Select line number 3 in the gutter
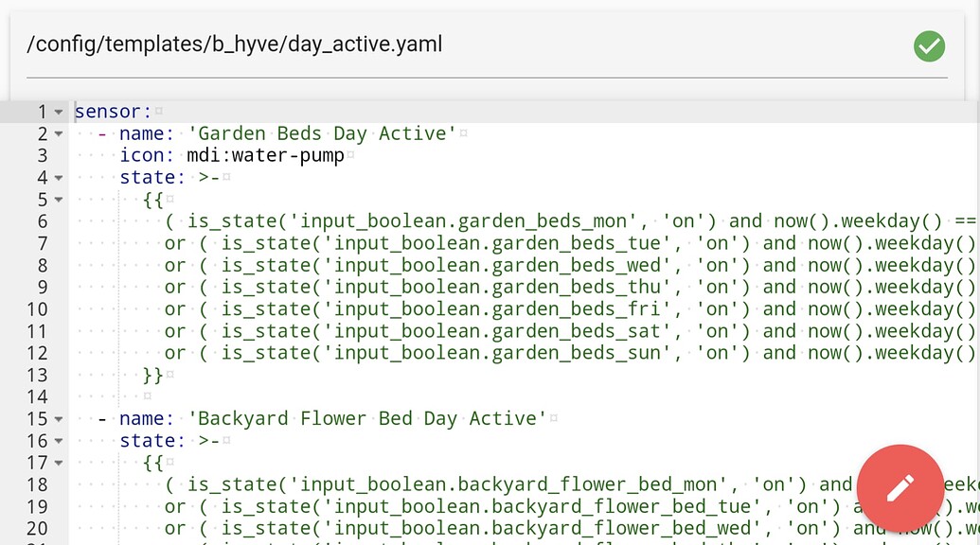The image size is (980, 545). tap(42, 155)
